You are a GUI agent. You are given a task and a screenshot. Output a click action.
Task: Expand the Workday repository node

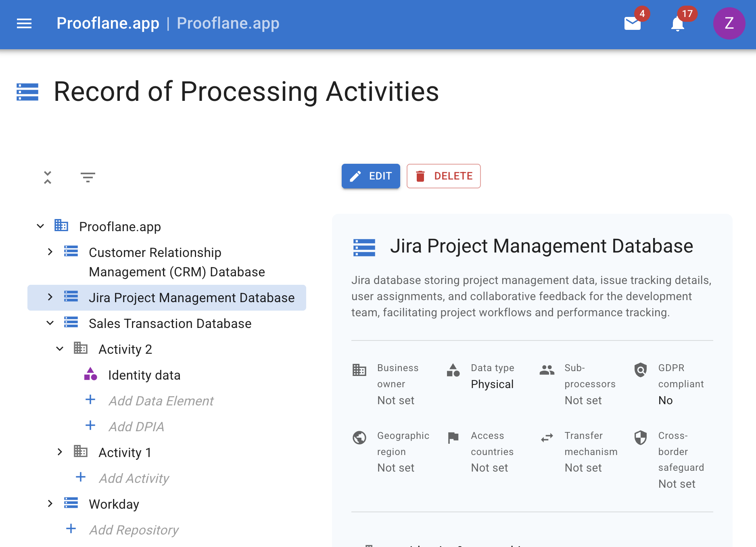[50, 503]
